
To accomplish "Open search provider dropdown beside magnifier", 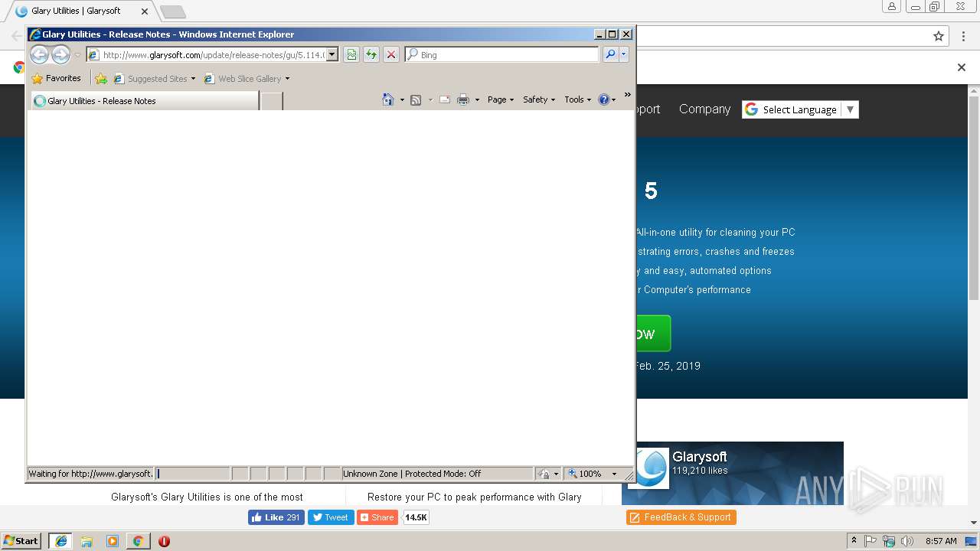I will click(624, 54).
